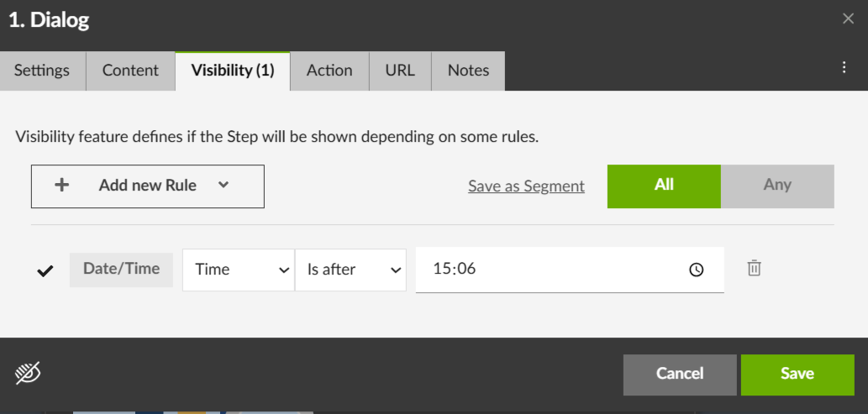Open the Content tab
The image size is (868, 414).
pyautogui.click(x=130, y=71)
